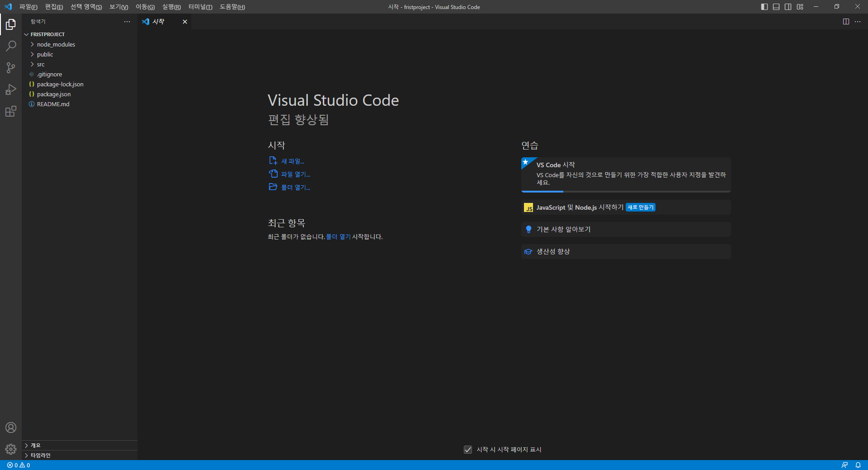Click the lightbulb icon on 기본 사항 알아보기
This screenshot has width=868, height=470.
(x=528, y=230)
